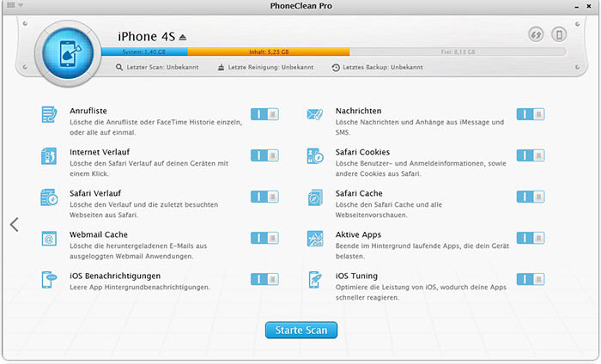Click the Internet Verlauf heading

click(100, 152)
